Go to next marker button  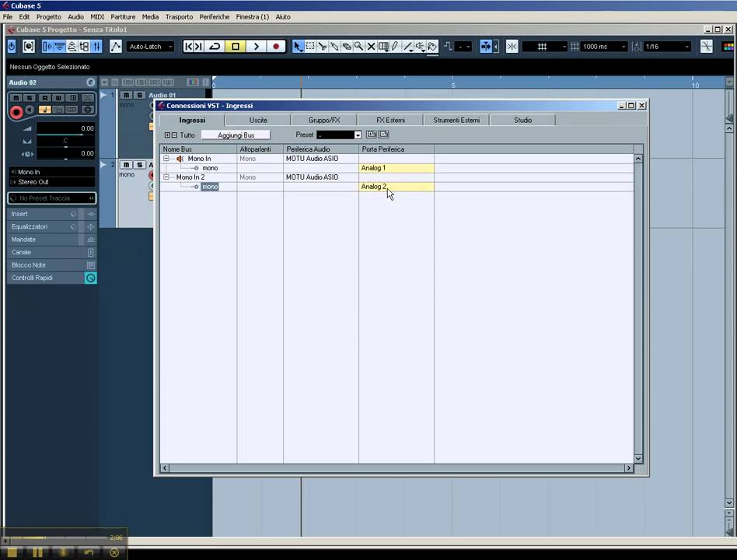pyautogui.click(x=199, y=46)
